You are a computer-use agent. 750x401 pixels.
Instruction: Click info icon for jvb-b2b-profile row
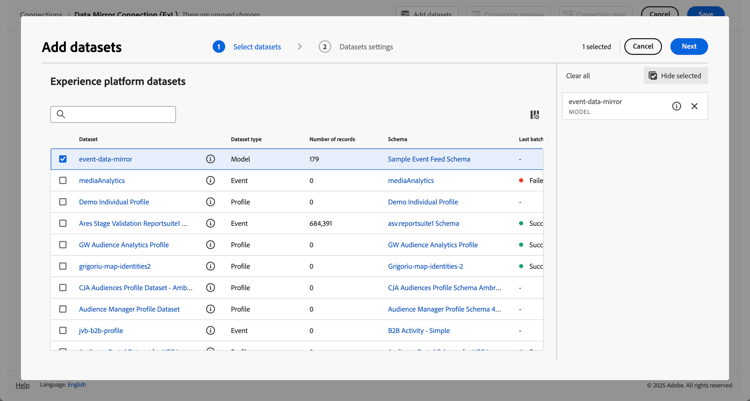[x=210, y=331]
